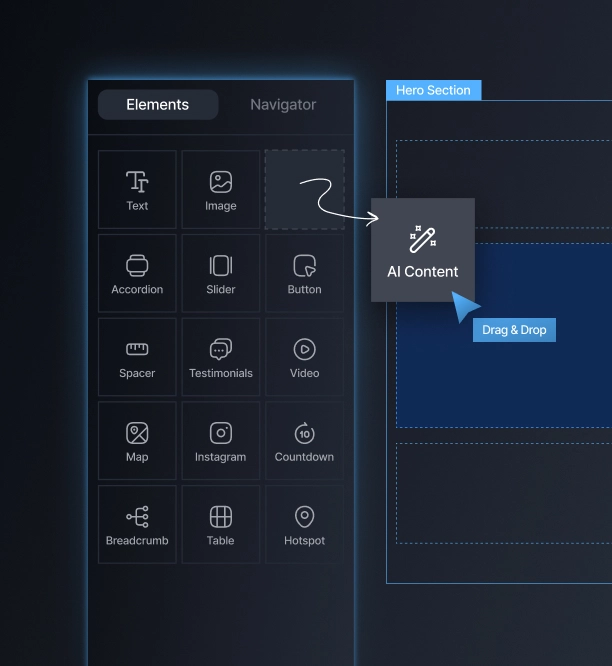612x666 pixels.
Task: Switch to the Navigator tab
Action: point(283,105)
